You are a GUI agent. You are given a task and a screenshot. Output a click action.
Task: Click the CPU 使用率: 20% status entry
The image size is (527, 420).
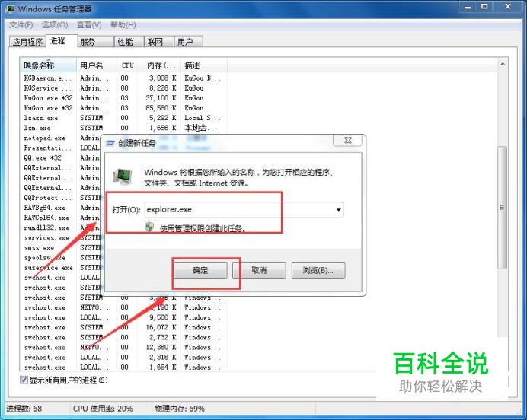click(103, 409)
